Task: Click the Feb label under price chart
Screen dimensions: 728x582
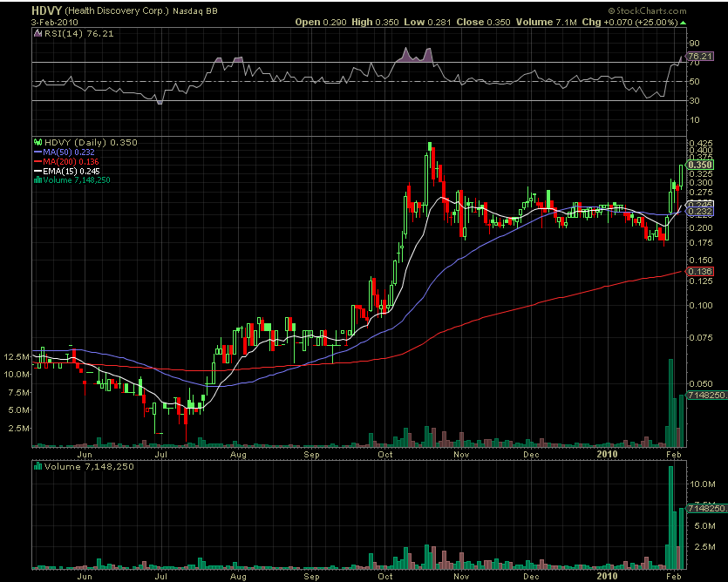Action: pos(673,455)
